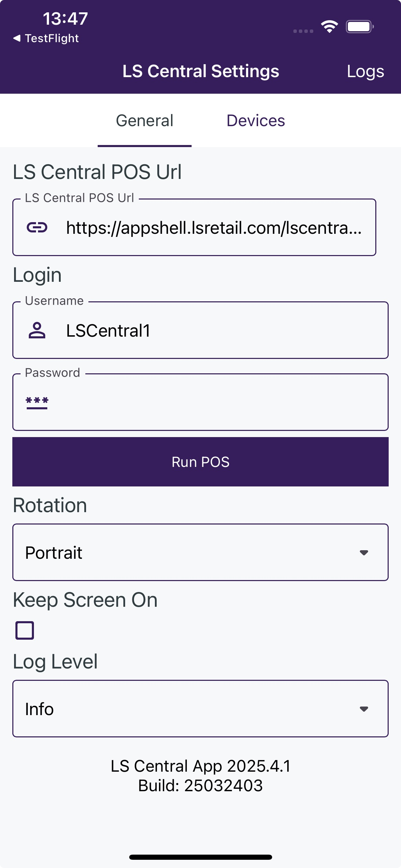
Task: Tap the Wi-Fi status icon
Action: [x=329, y=26]
